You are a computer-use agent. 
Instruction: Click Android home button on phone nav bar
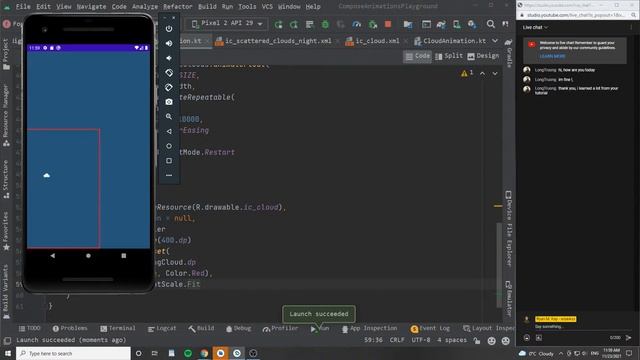pos(88,256)
